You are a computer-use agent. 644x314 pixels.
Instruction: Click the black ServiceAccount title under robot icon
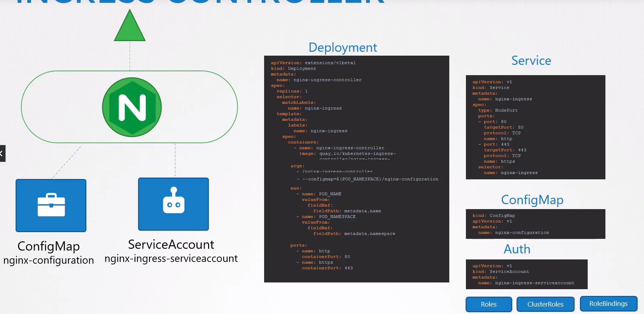(x=171, y=245)
